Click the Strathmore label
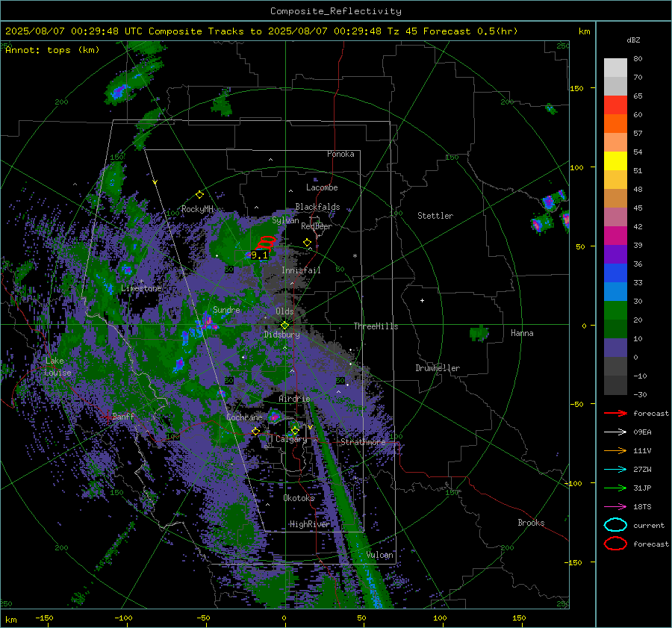 [x=363, y=442]
